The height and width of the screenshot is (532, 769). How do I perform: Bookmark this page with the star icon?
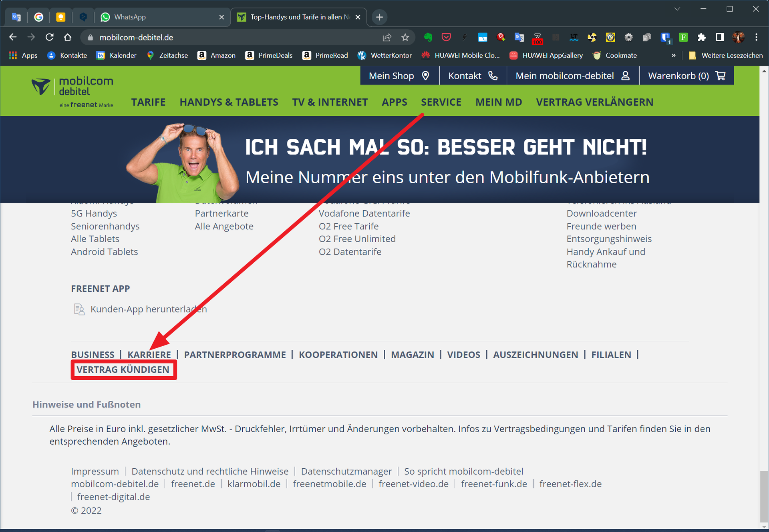pyautogui.click(x=405, y=37)
